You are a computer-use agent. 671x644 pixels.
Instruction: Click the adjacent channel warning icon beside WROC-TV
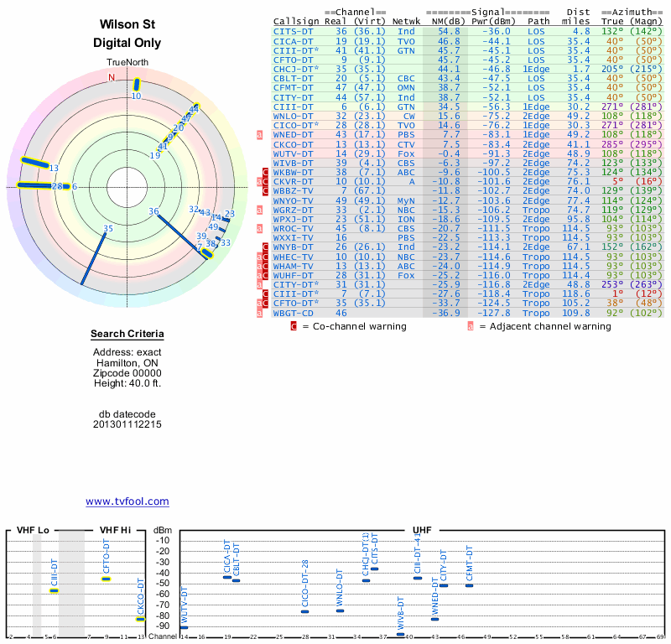click(x=260, y=228)
